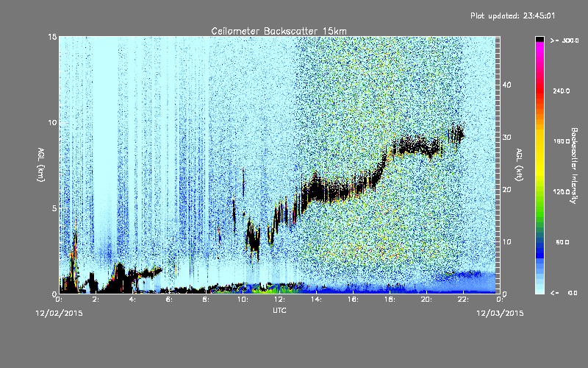
Task: Click the "AGL (km)" left axis label
Action: [x=41, y=164]
